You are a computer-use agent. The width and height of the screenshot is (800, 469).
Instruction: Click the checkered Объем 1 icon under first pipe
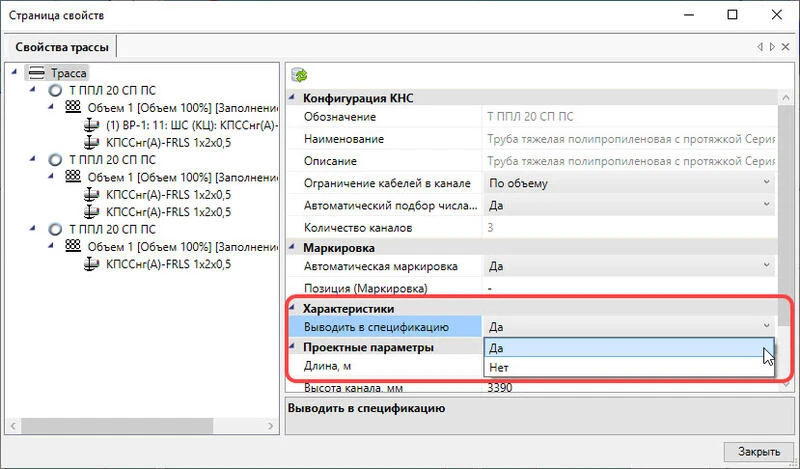coord(72,107)
